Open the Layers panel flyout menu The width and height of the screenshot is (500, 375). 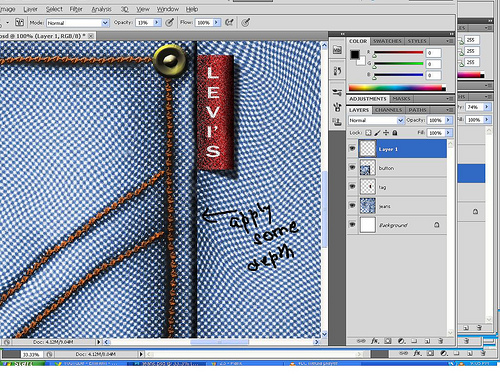point(450,110)
